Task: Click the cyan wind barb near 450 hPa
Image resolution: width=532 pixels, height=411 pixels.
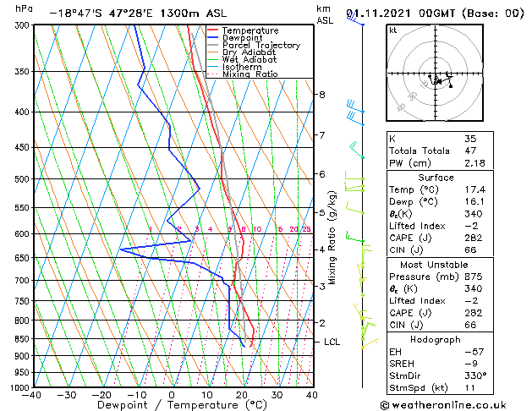Action: 357,150
